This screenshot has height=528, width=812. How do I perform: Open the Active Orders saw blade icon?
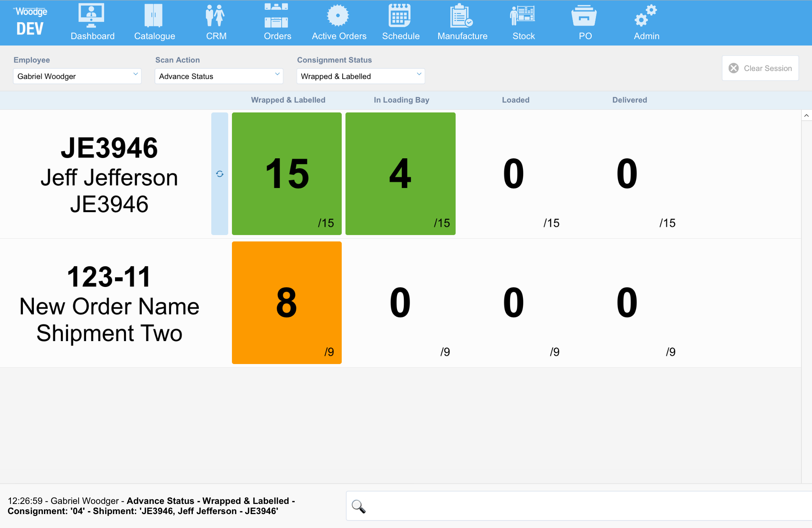338,16
